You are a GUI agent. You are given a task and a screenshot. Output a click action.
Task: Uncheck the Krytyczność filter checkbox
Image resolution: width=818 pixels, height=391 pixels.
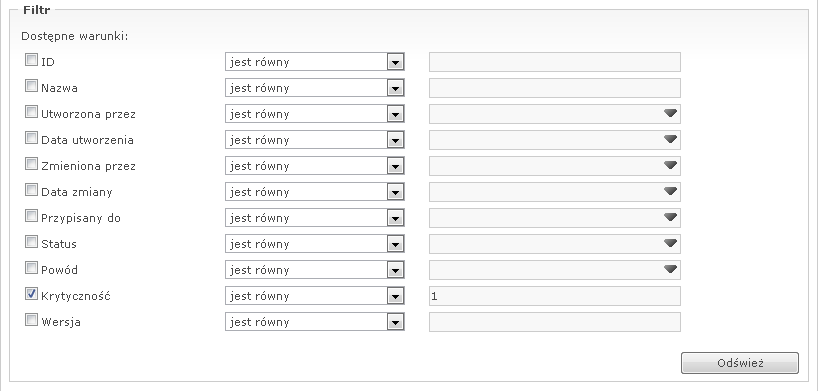tap(31, 294)
